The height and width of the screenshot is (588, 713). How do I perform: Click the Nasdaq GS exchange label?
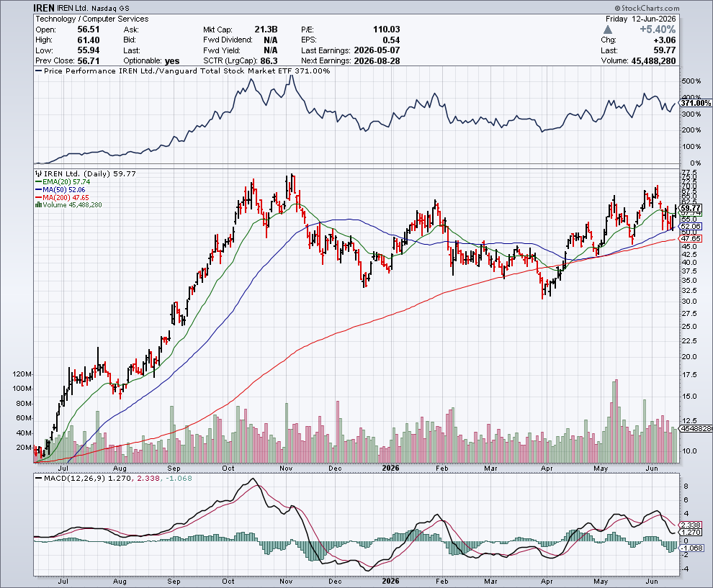[x=112, y=9]
